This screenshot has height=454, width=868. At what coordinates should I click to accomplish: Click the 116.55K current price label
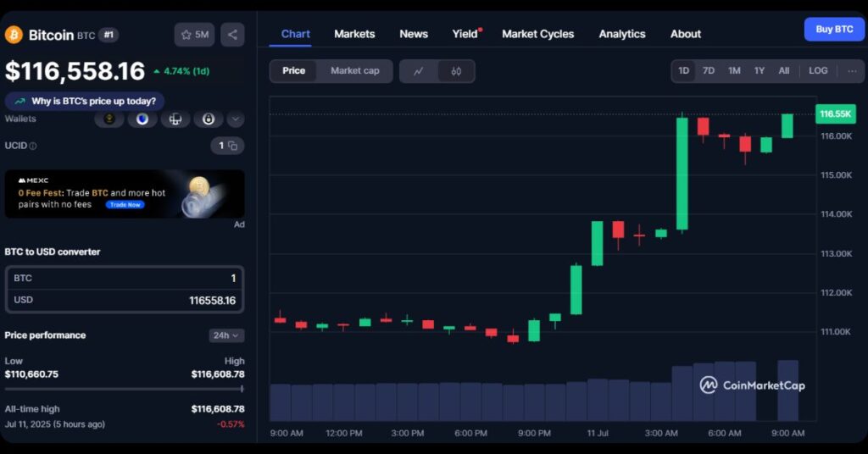click(x=835, y=113)
